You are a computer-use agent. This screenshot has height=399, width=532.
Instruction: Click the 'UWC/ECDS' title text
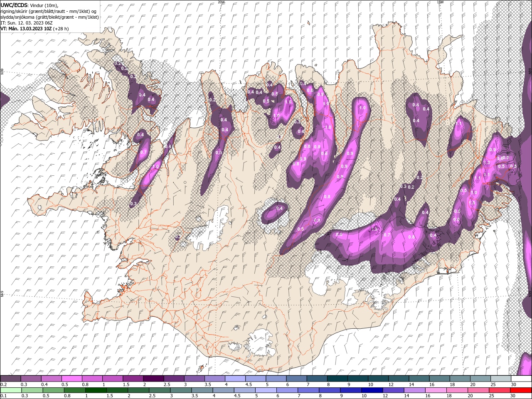(14, 5)
